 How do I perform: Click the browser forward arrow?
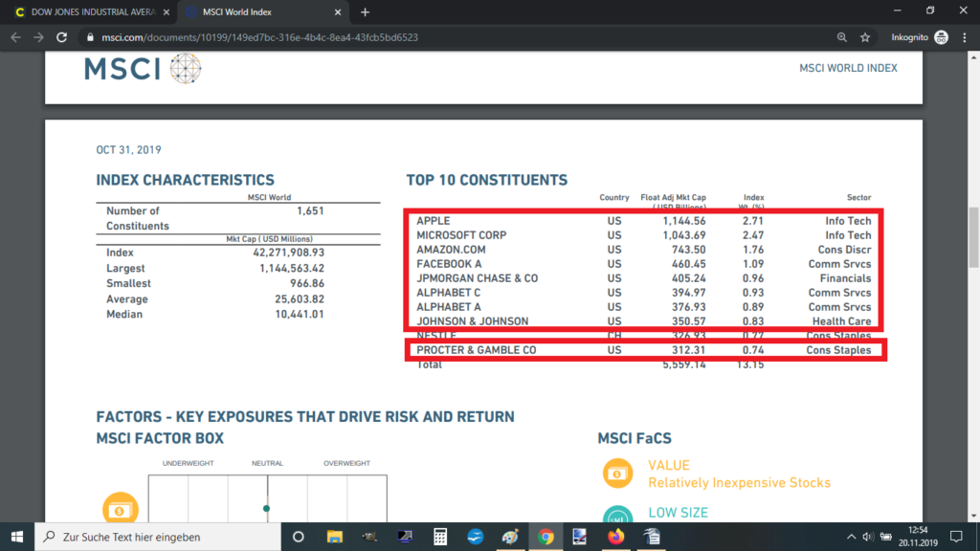click(x=38, y=37)
